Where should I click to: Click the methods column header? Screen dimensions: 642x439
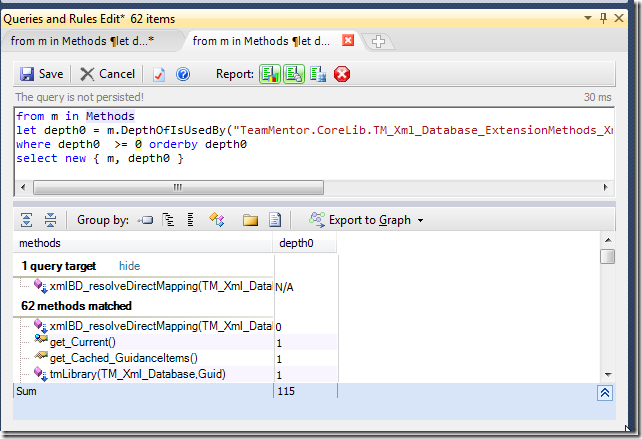143,243
